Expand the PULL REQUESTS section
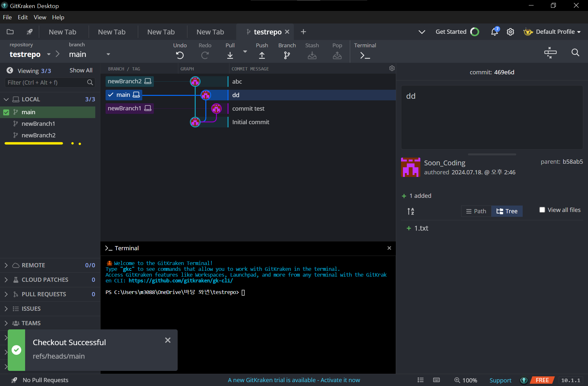This screenshot has width=588, height=386. click(6, 294)
